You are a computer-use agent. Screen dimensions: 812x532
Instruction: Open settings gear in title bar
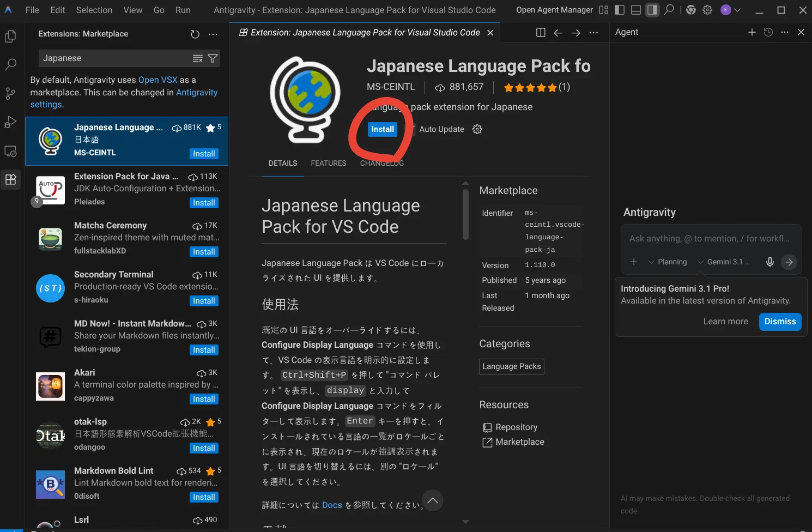tap(707, 10)
